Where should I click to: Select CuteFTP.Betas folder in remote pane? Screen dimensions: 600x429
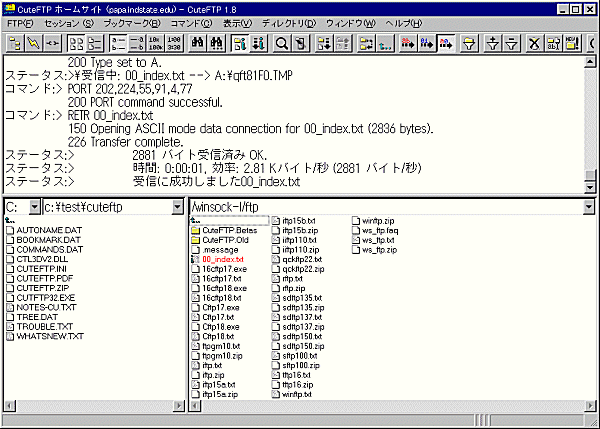tap(224, 230)
